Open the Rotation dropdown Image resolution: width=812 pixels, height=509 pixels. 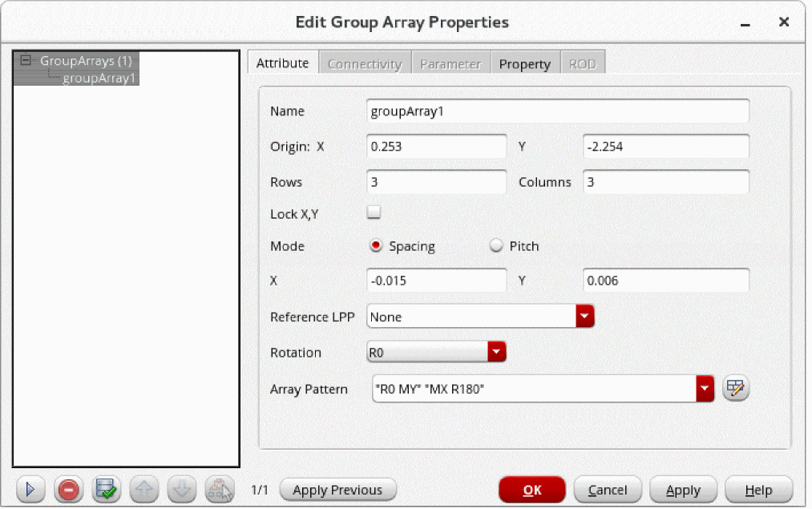click(x=497, y=352)
